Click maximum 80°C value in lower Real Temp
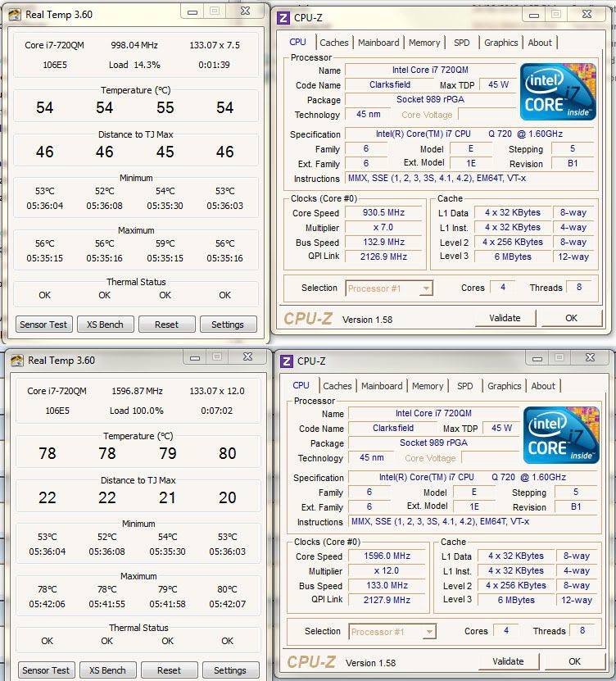 point(228,589)
